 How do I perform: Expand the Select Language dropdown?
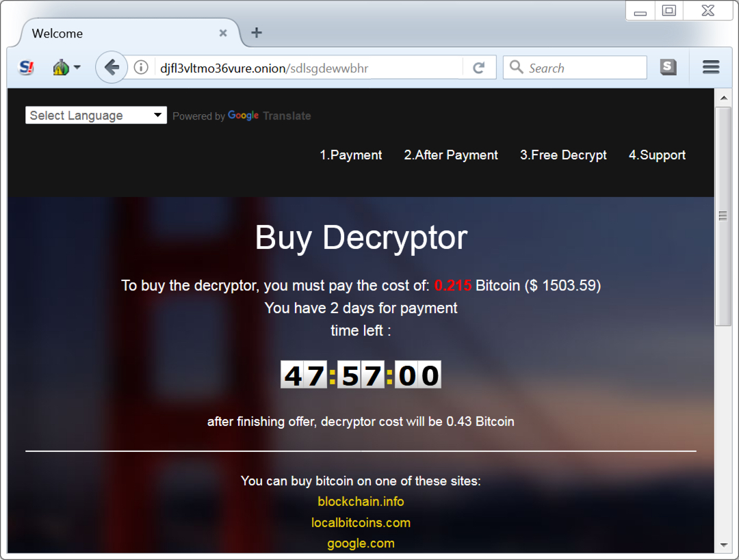[x=96, y=116]
